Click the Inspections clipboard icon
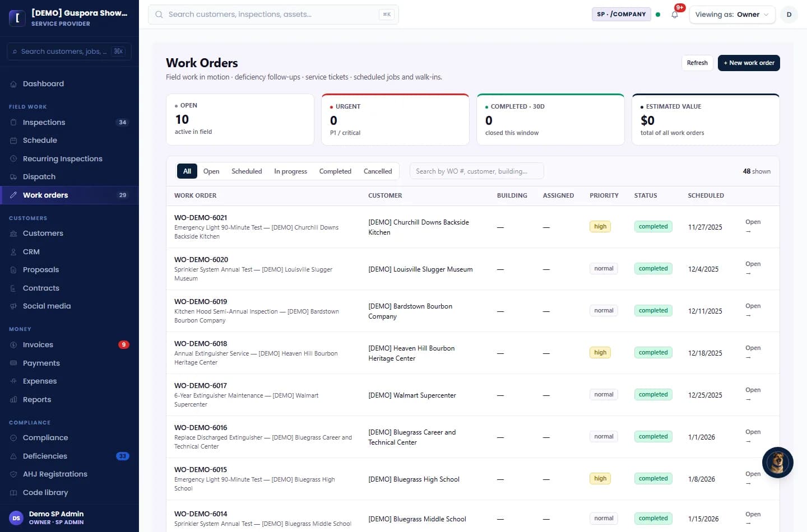This screenshot has width=807, height=532. (13, 123)
